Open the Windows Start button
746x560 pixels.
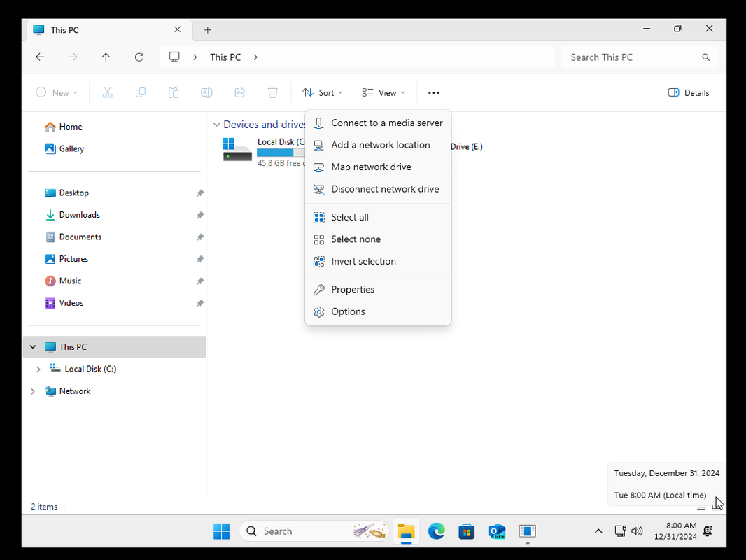(221, 531)
